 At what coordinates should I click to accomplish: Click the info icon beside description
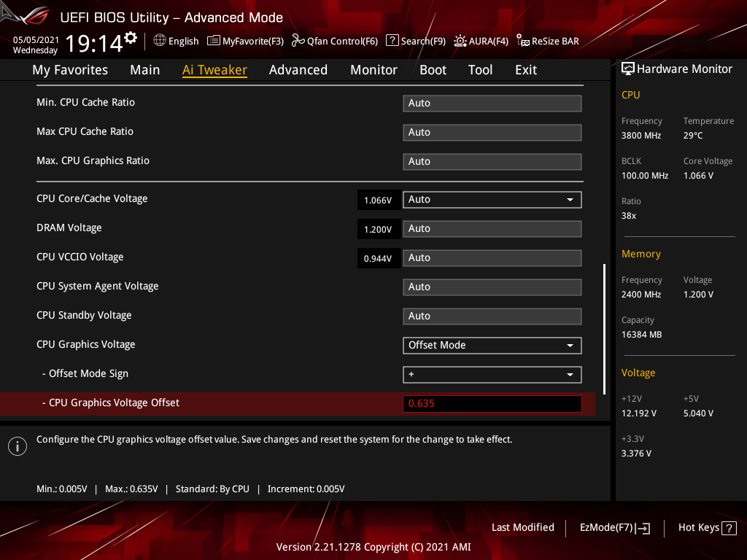[x=18, y=446]
